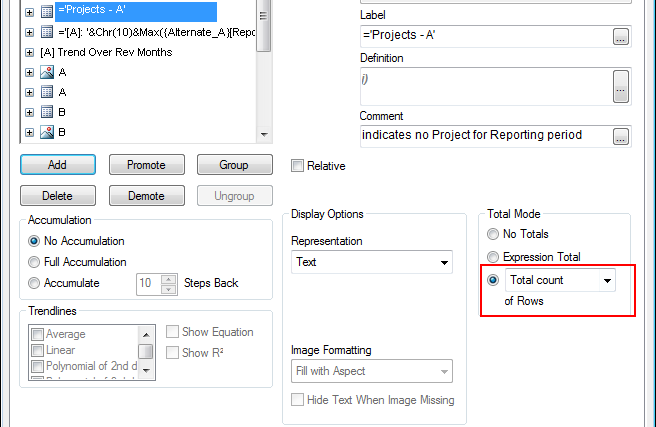Select Expression Total mode
The image size is (656, 427).
(493, 257)
